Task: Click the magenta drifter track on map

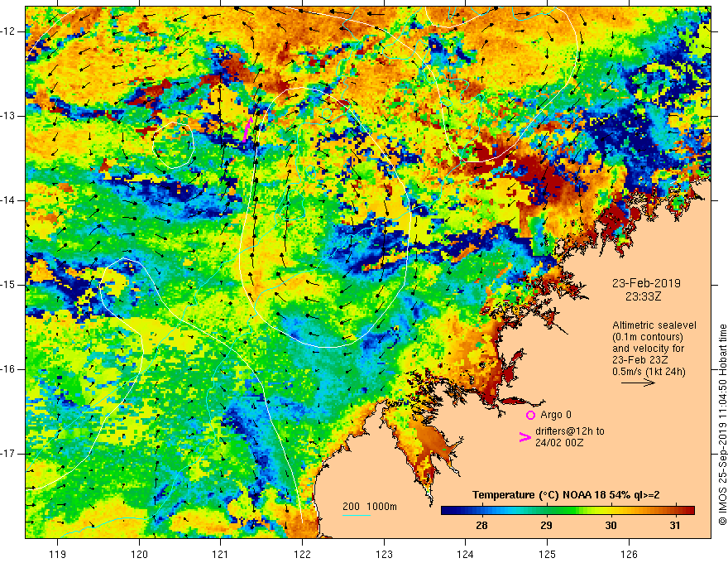Action: pos(247,129)
